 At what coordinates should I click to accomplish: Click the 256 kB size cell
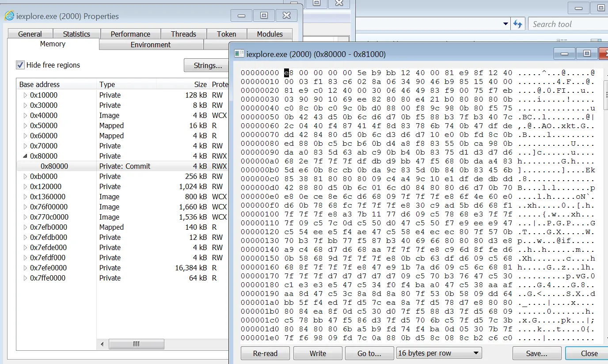196,176
